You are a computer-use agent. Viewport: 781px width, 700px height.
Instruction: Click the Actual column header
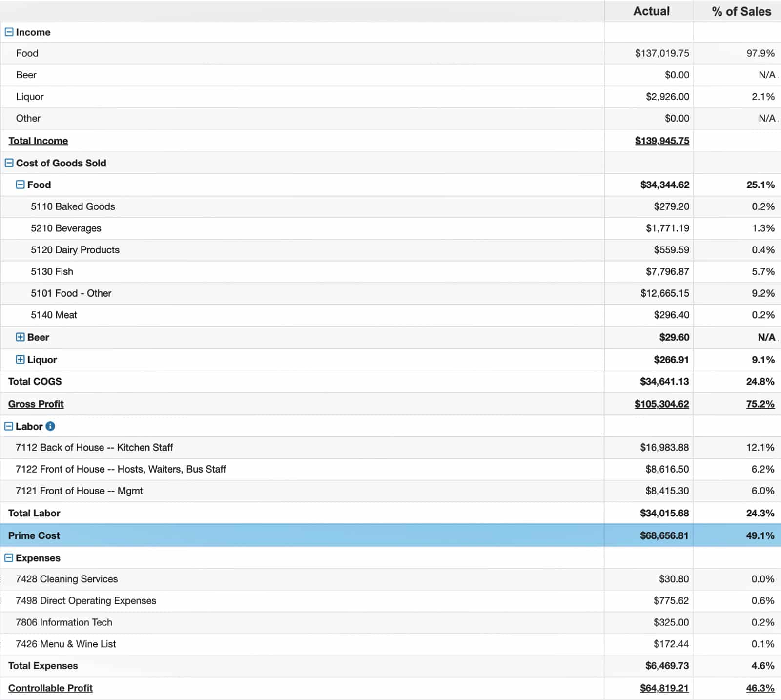651,11
